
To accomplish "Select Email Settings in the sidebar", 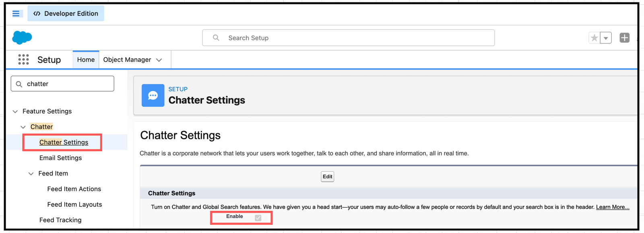I will (x=60, y=158).
